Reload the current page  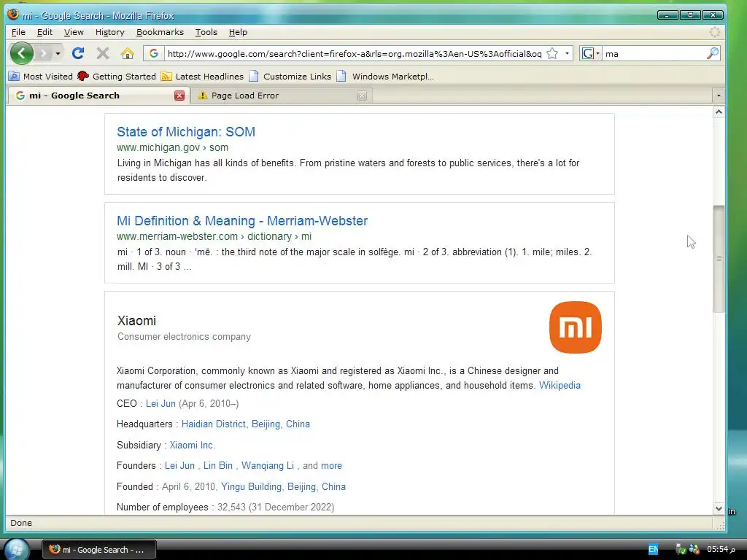click(78, 53)
